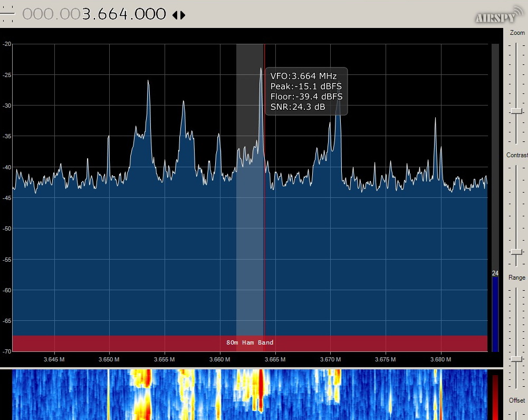
Task: Click the Zoom slider handle
Action: (516, 111)
